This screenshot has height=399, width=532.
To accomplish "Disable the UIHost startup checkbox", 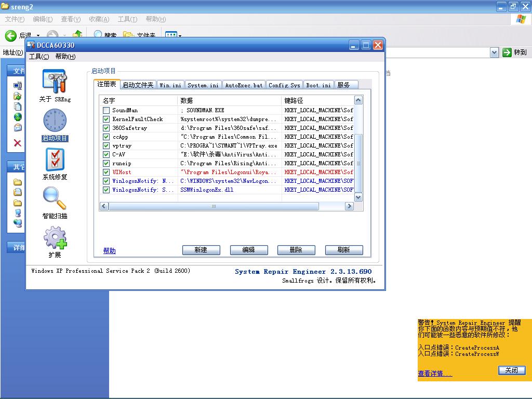I will click(x=106, y=172).
